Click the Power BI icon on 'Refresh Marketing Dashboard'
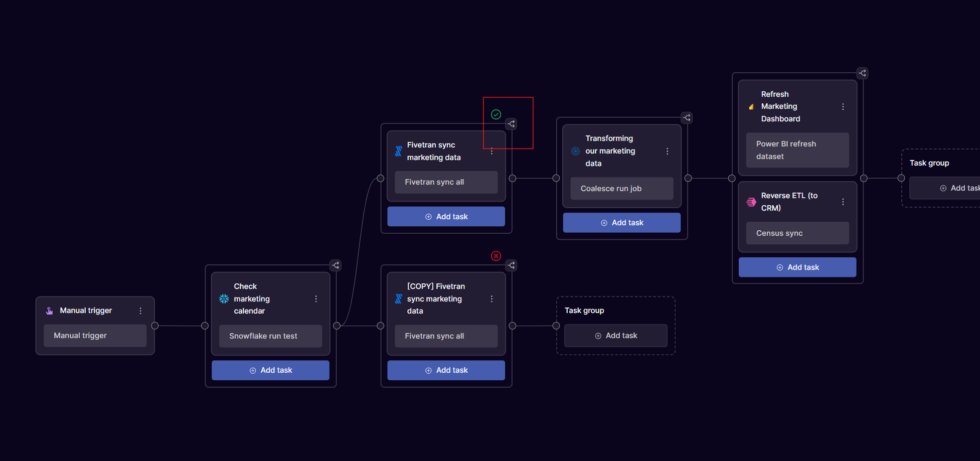Screen dimensions: 980x461 [x=751, y=106]
